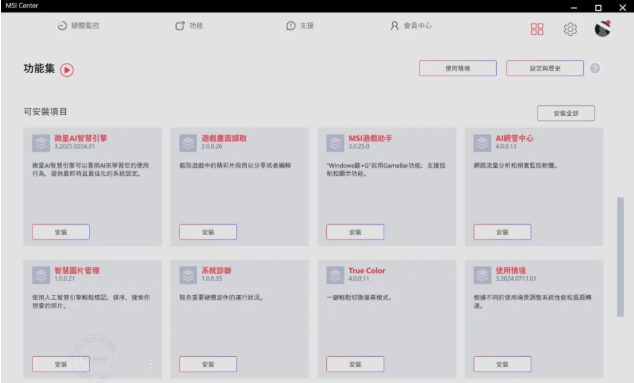Click version text 4.0.0.11
This screenshot has width=634, height=383.
tap(359, 278)
